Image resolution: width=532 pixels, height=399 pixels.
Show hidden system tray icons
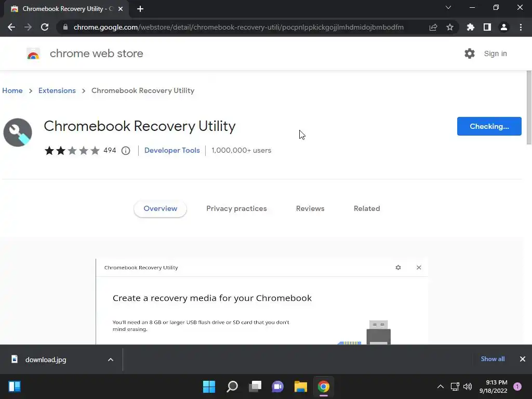coord(441,387)
